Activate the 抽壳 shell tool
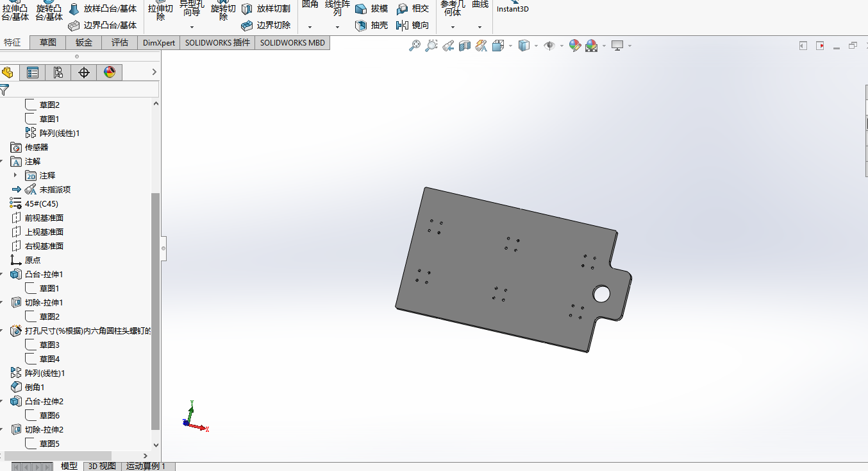The width and height of the screenshot is (868, 471). click(x=371, y=25)
